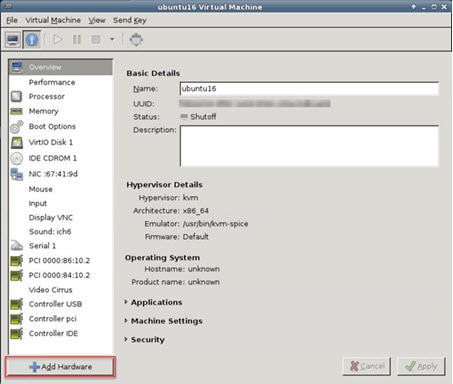453x384 pixels.
Task: Click the Add Hardware button
Action: (60, 367)
